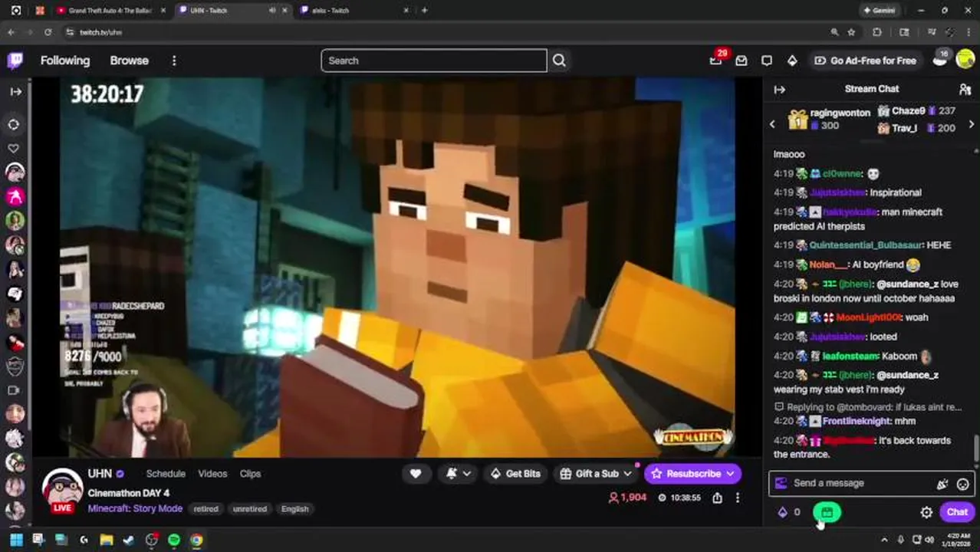This screenshot has height=552, width=980.
Task: Open the notifications inbox icon
Action: click(x=742, y=61)
